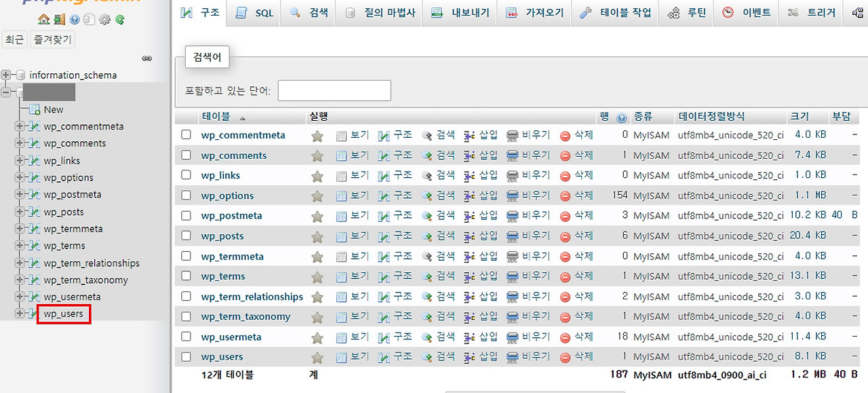Click 구조 in the wp_term_relationships row

click(x=395, y=297)
